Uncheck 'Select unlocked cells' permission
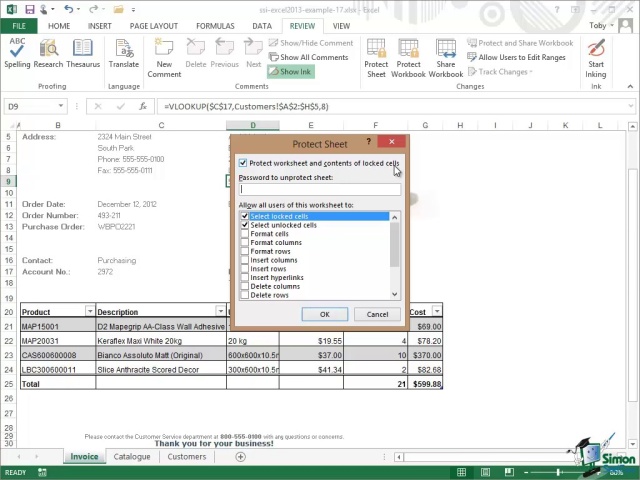 tap(245, 225)
